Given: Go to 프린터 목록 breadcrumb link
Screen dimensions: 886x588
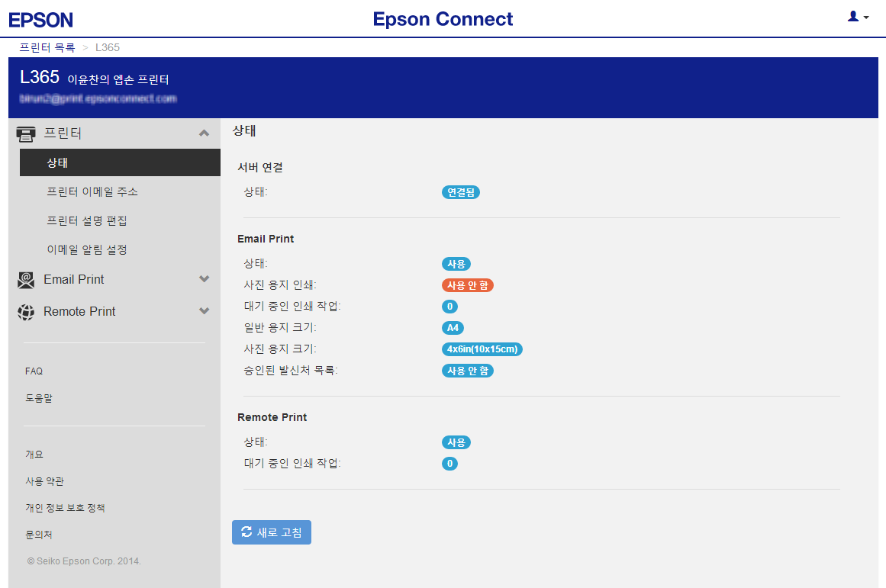Looking at the screenshot, I should pyautogui.click(x=47, y=47).
